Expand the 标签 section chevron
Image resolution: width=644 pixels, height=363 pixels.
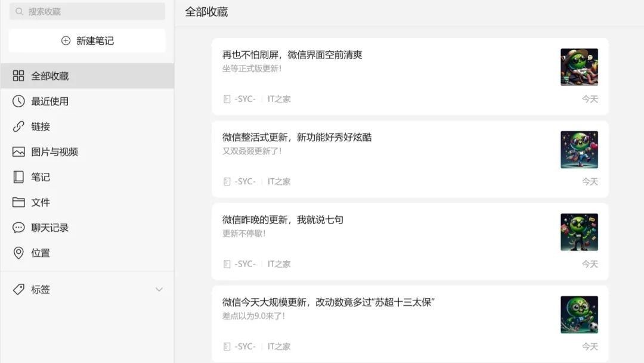[x=159, y=289]
